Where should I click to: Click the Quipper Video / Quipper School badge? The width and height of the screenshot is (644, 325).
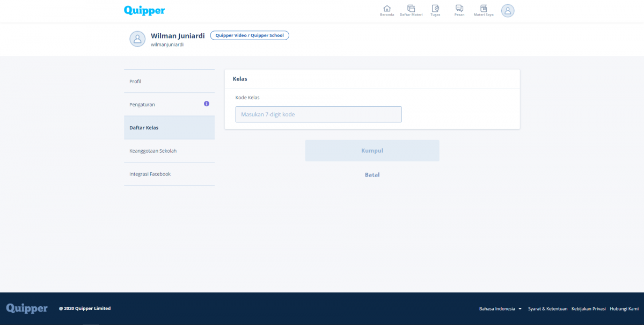(x=250, y=35)
